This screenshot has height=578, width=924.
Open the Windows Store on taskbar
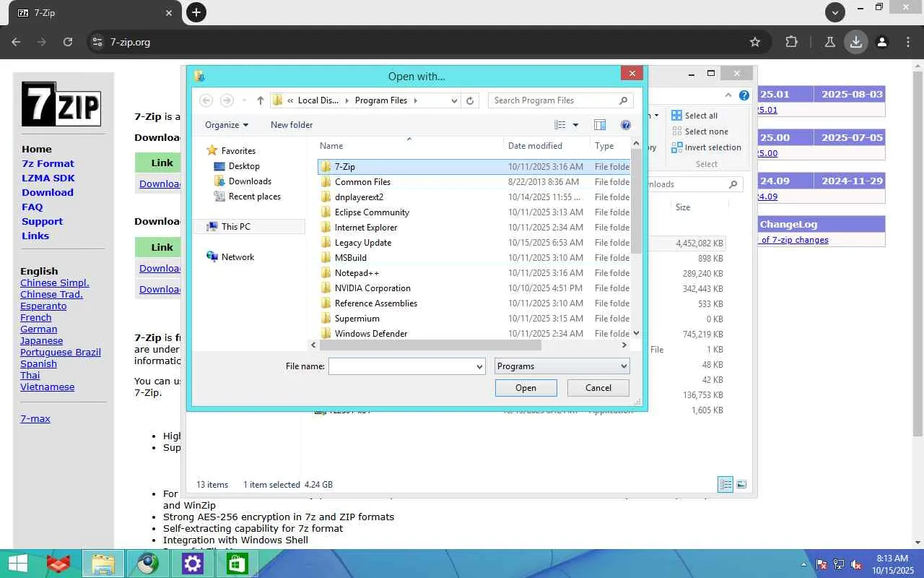(x=237, y=564)
